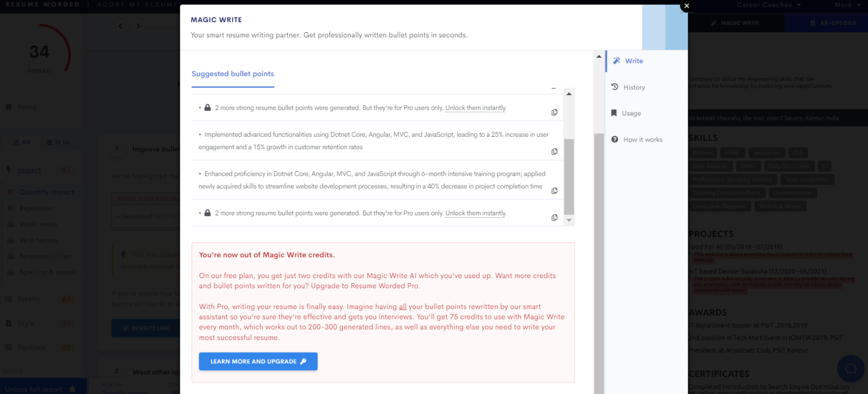Image resolution: width=868 pixels, height=394 pixels.
Task: Click the key icon on the upgrade button
Action: pos(303,361)
